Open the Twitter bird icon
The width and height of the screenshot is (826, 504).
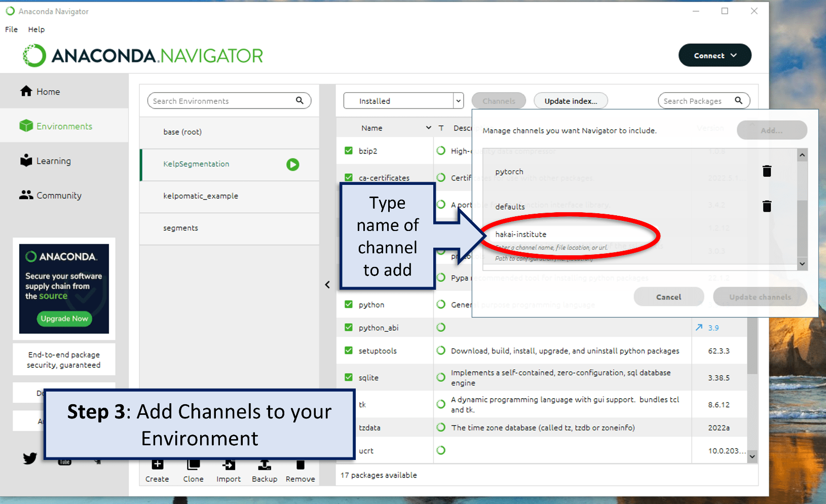click(x=30, y=458)
